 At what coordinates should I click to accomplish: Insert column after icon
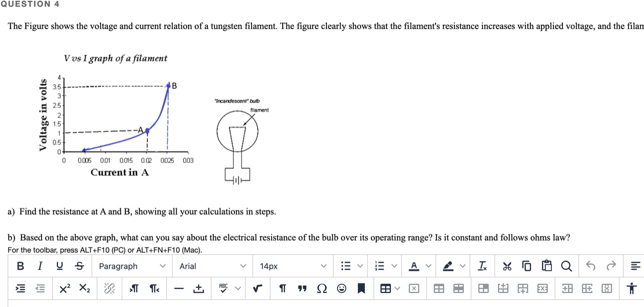[x=586, y=288]
